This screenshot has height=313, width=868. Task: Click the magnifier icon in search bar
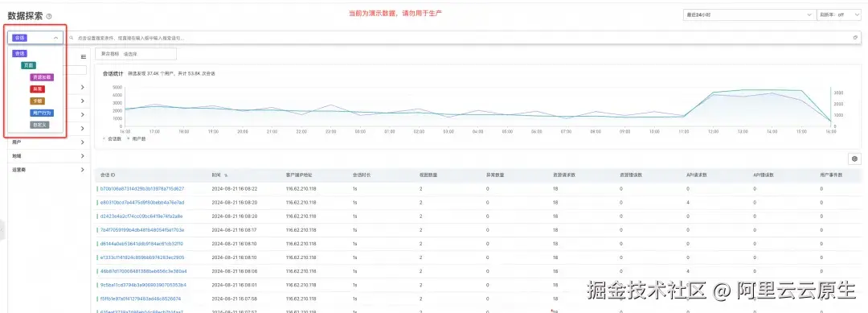pos(72,39)
